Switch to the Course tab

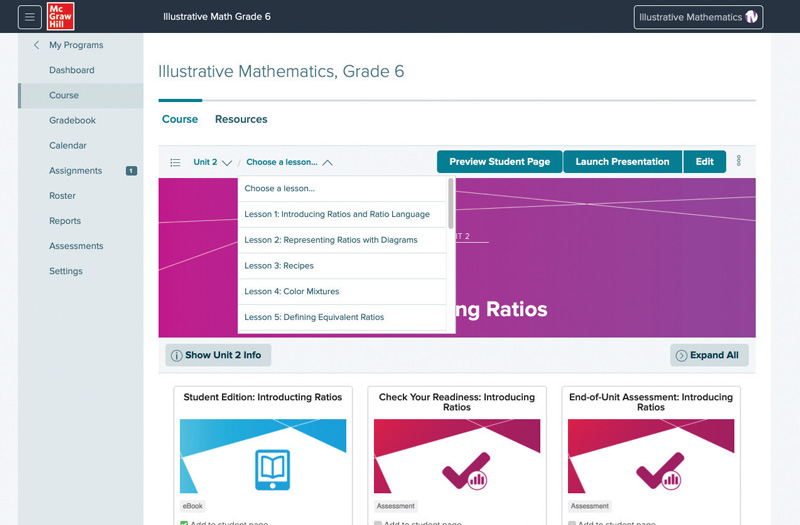tap(180, 119)
